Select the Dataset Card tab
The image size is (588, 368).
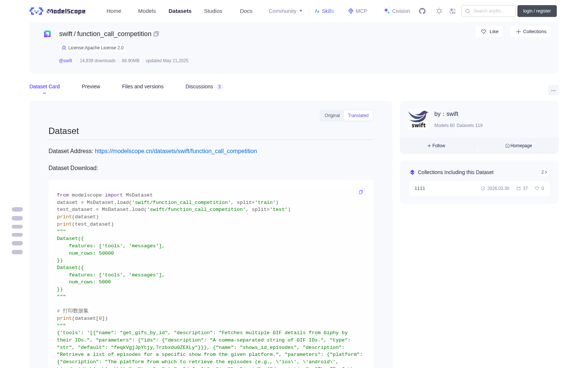coord(44,86)
